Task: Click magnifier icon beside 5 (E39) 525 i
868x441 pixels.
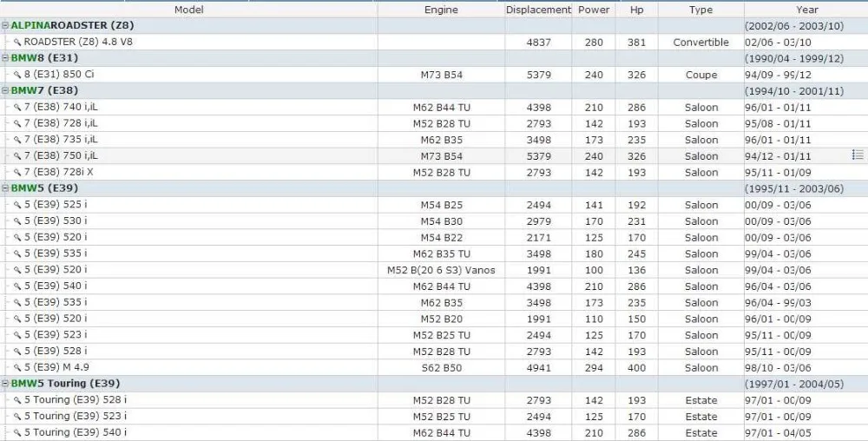Action: click(17, 205)
